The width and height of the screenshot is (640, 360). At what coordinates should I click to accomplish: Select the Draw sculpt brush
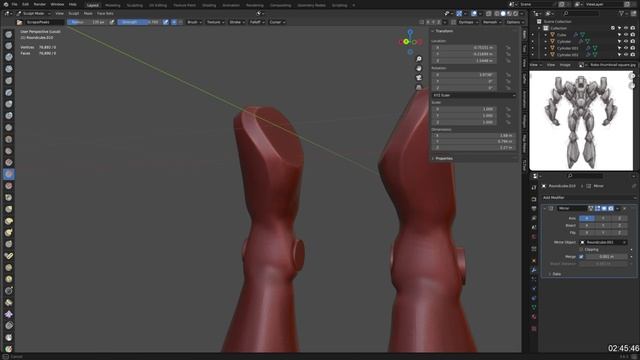(9, 35)
